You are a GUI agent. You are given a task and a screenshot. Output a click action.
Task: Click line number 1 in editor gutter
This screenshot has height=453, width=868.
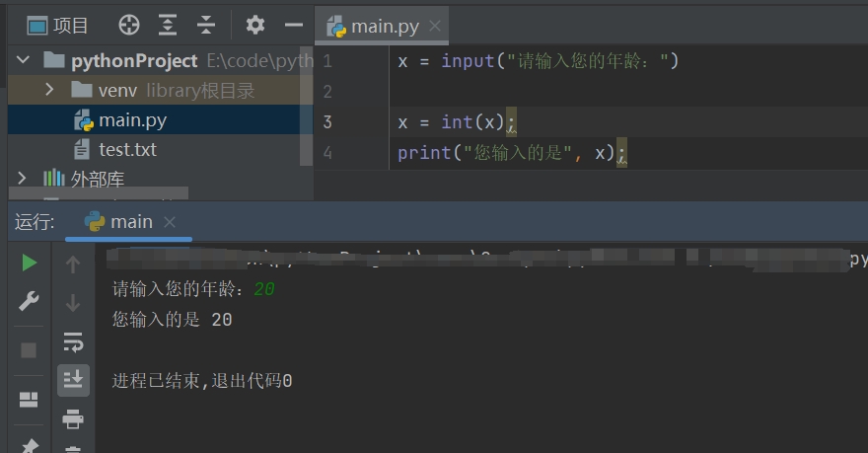pyautogui.click(x=327, y=61)
